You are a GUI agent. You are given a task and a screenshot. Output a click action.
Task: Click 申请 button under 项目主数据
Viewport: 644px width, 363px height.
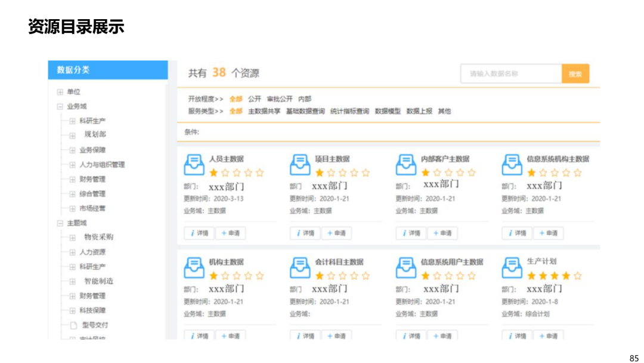pos(336,233)
